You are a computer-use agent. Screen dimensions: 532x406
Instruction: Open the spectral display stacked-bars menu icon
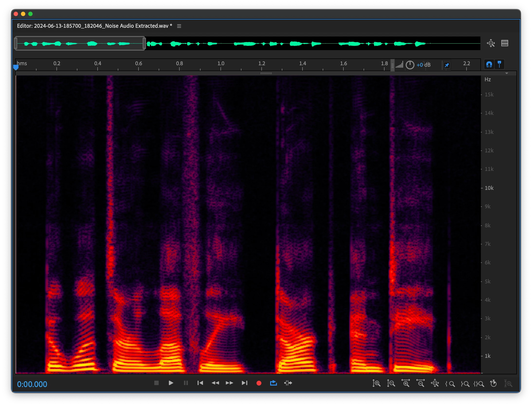click(504, 43)
